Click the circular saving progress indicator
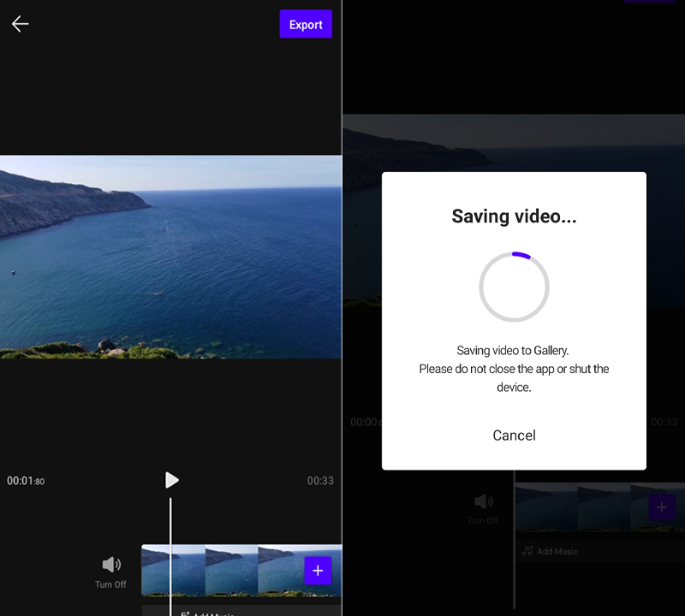Screen dimensions: 685x616 point(514,287)
